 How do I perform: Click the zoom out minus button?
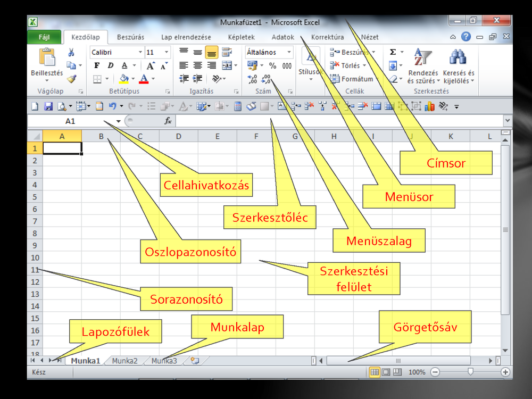435,372
